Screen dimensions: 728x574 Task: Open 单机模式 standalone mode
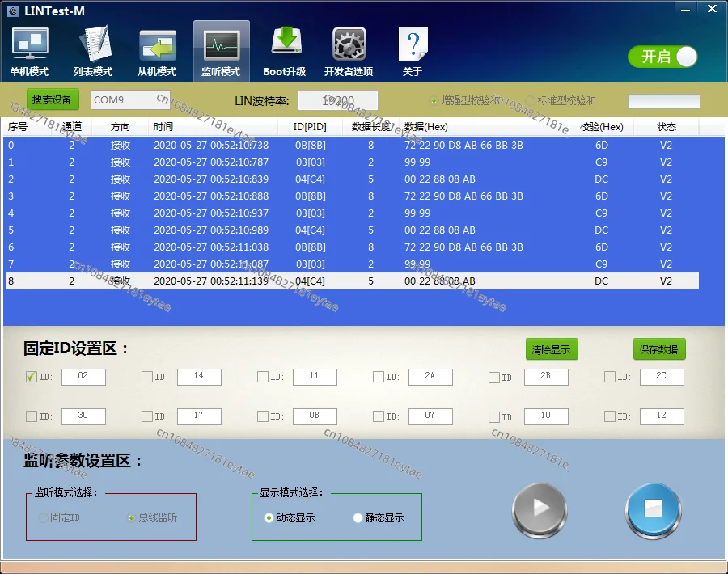pyautogui.click(x=30, y=52)
